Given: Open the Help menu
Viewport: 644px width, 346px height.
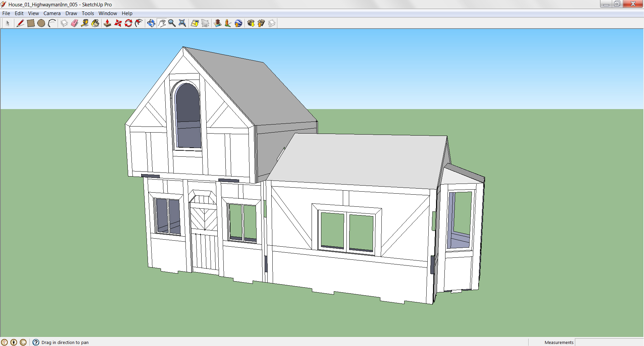Looking at the screenshot, I should point(127,13).
